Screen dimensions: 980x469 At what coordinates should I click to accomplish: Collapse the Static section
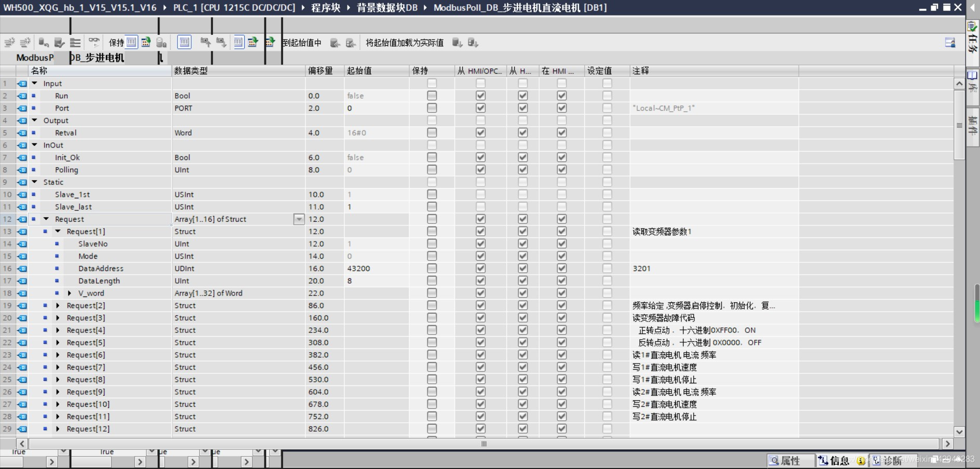(35, 182)
